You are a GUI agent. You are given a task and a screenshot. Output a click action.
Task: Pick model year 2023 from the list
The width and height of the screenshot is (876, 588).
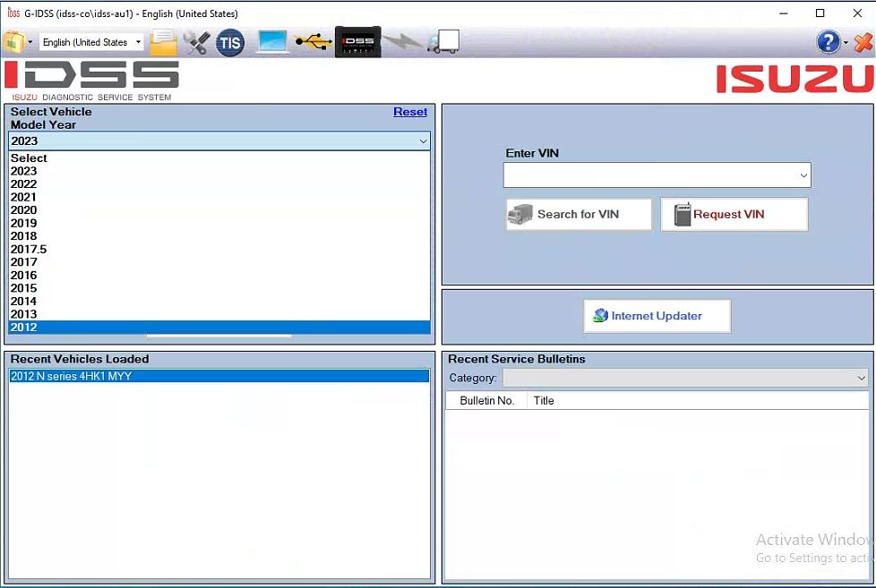click(x=219, y=171)
